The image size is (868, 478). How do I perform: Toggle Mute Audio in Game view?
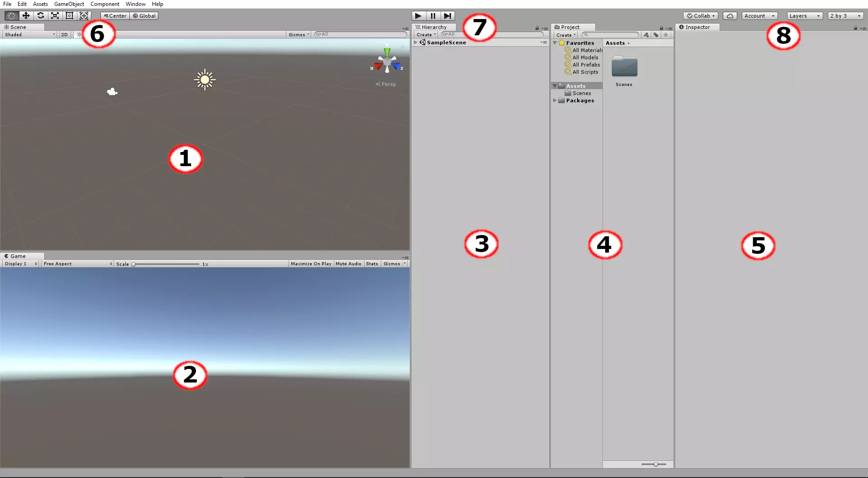tap(348, 264)
